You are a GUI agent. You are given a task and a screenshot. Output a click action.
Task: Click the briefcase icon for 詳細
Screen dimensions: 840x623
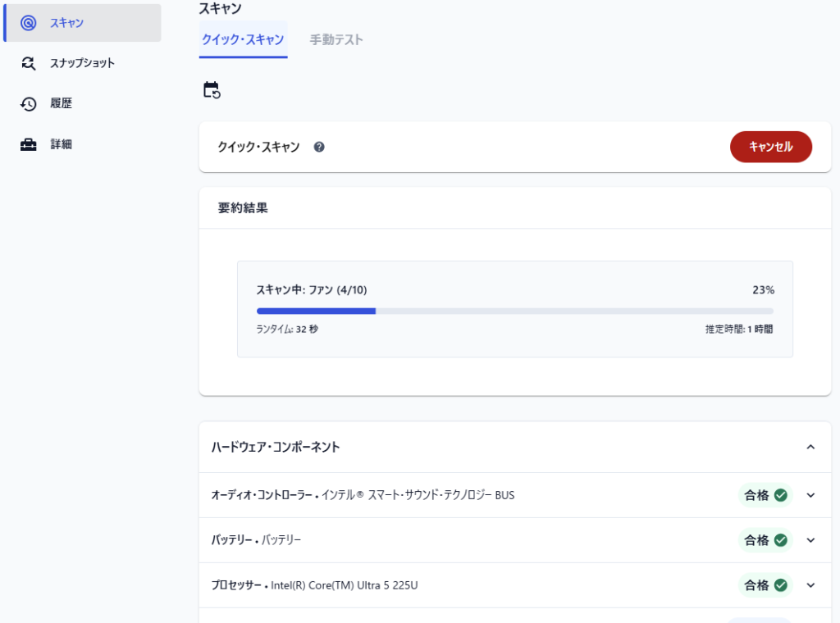point(29,144)
